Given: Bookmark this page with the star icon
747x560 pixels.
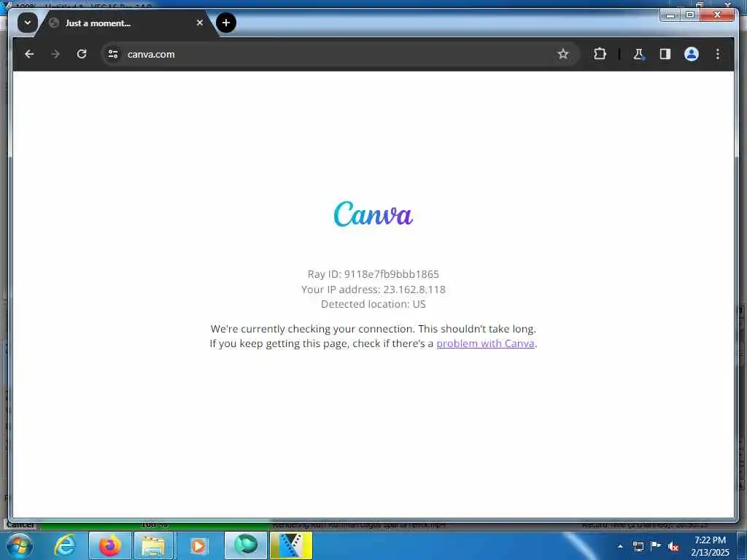Looking at the screenshot, I should point(563,54).
